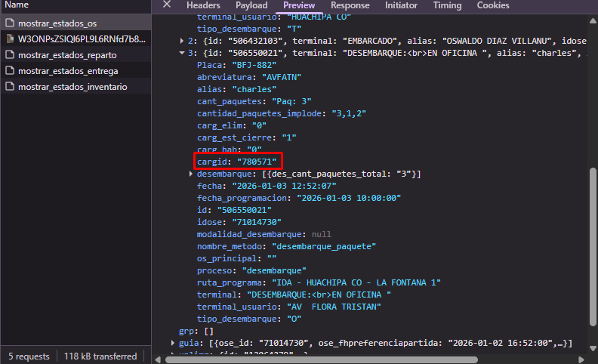
Task: Click the file icon beside mostrar_estados_entrega
Action: click(10, 71)
